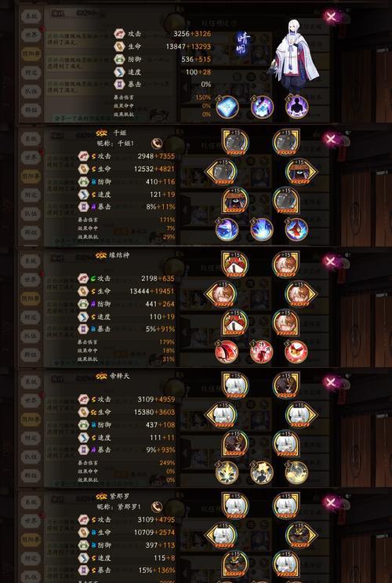Viewport: 392px width, 583px height.
Task: Tap the phone icon beside nickname 千姬1
Action: (157, 143)
